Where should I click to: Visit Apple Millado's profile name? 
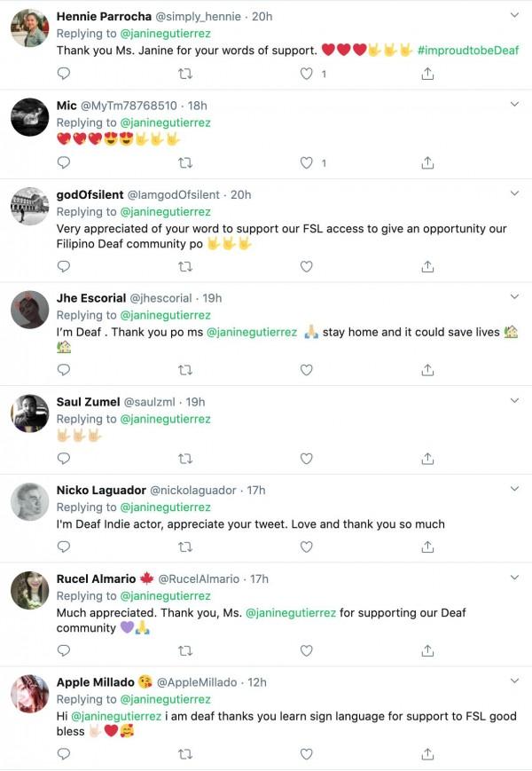point(95,682)
